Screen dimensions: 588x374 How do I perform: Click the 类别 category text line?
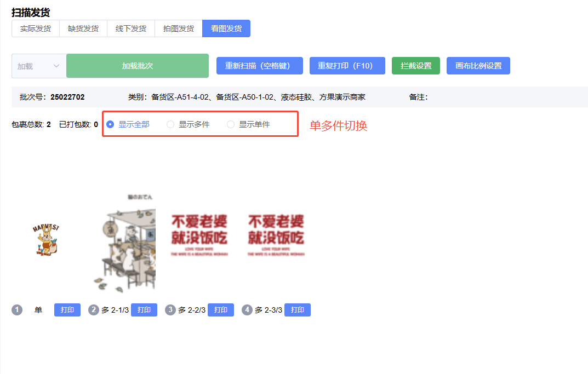click(x=247, y=97)
